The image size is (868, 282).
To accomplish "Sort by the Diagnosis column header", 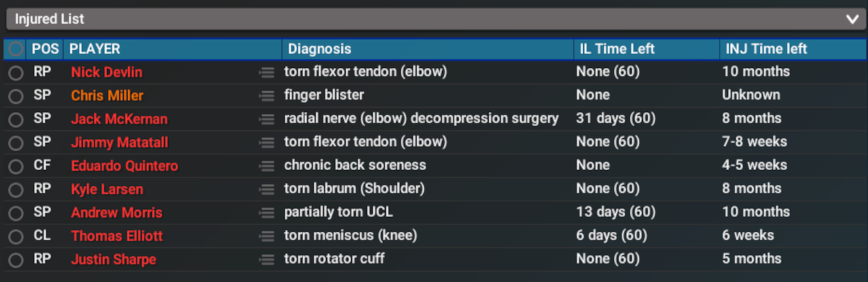I will [x=319, y=49].
